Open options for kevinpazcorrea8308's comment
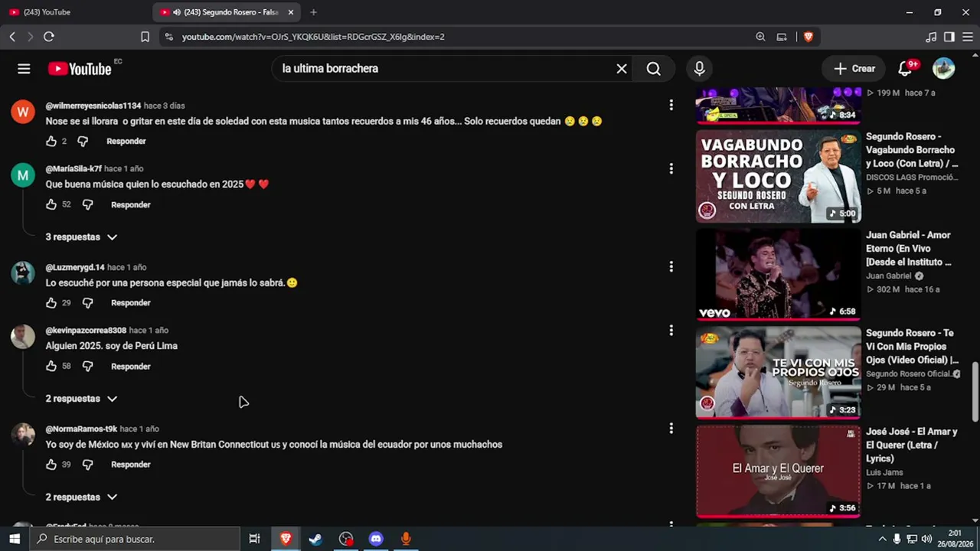 671,331
